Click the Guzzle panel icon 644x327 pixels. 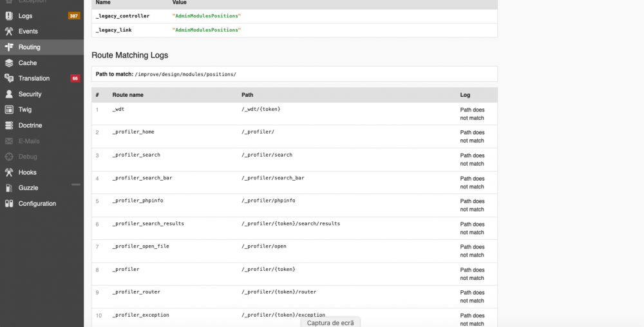click(9, 188)
